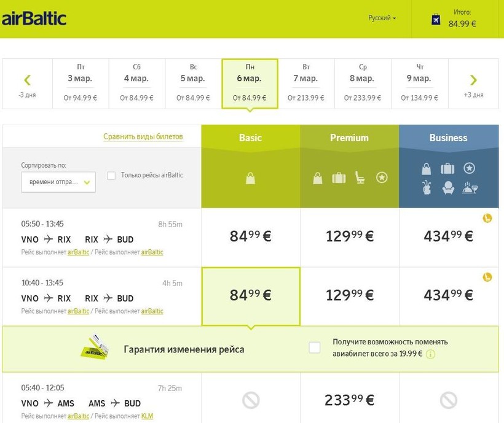Image resolution: width=504 pixels, height=423 pixels.
Task: Click the airBaltic logo
Action: click(34, 18)
